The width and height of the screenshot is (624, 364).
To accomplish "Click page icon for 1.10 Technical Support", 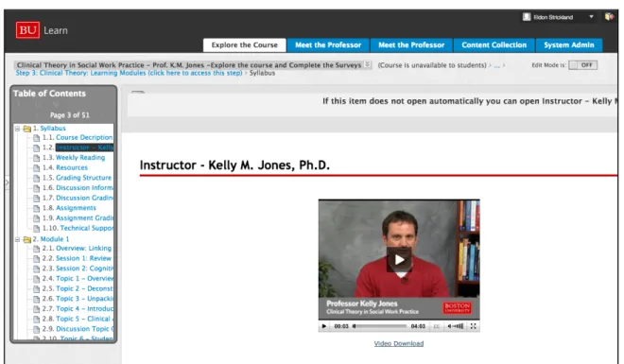I will tap(36, 229).
